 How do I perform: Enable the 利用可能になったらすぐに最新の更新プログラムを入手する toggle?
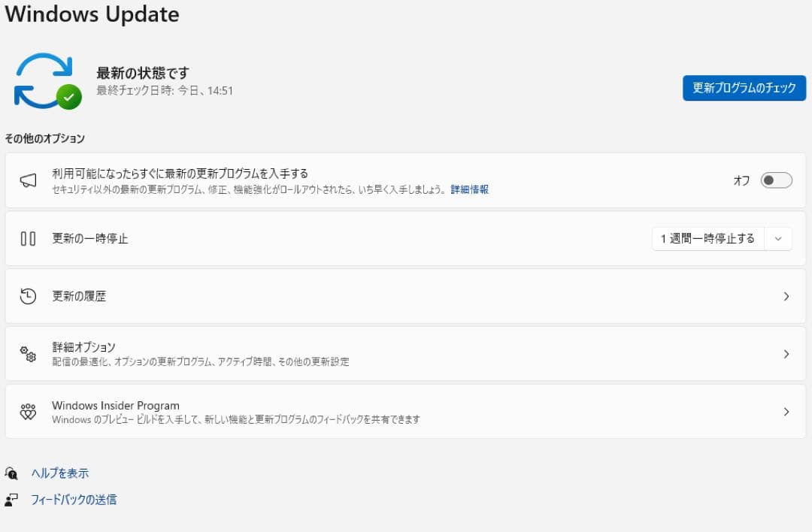[x=777, y=180]
